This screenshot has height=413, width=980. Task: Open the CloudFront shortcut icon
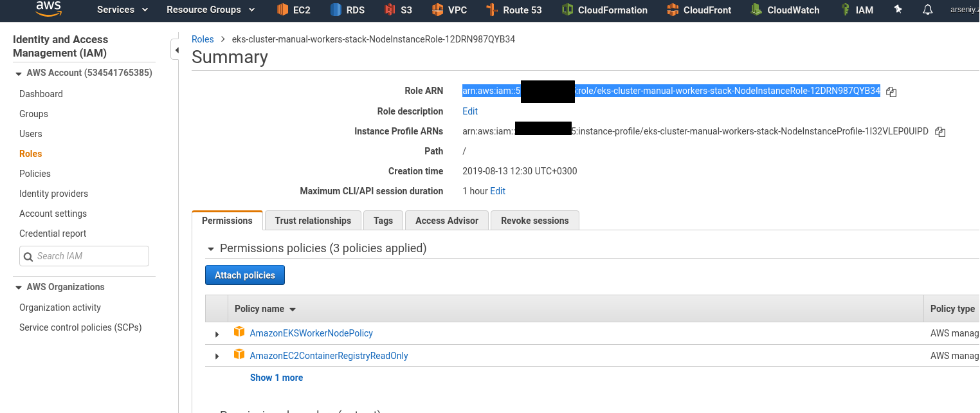click(x=673, y=10)
